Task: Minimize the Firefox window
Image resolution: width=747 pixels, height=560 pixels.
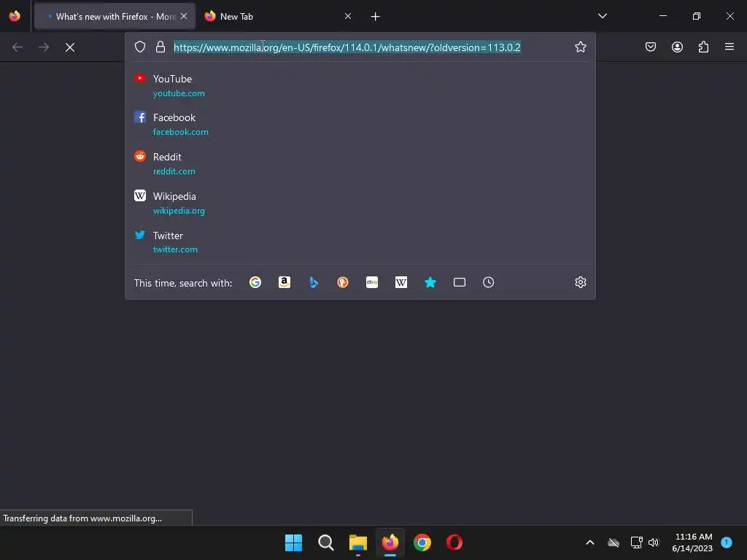Action: click(662, 16)
